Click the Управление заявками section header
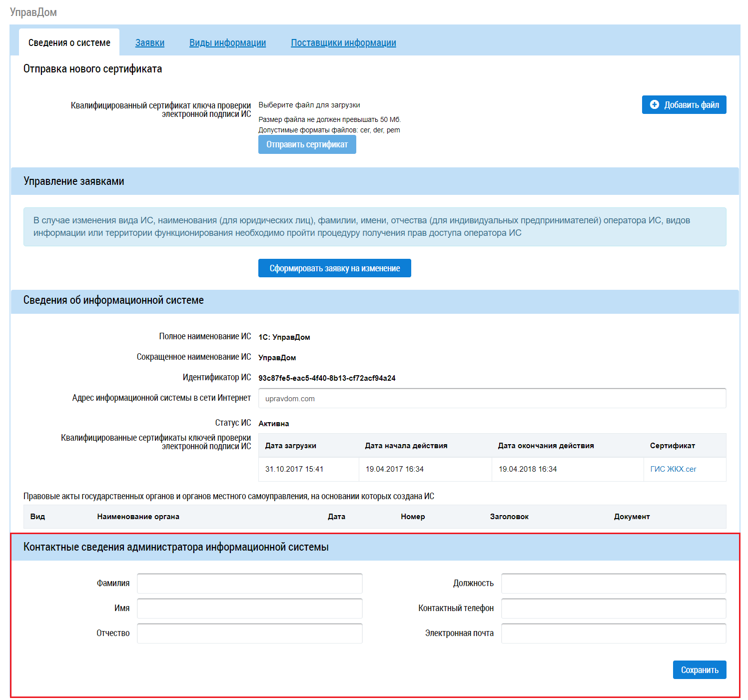The height and width of the screenshot is (700, 748). [x=74, y=181]
